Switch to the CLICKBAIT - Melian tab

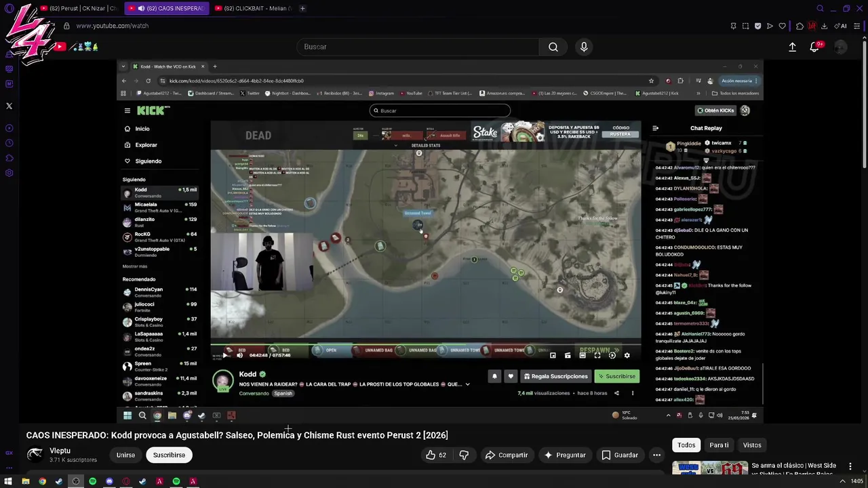[252, 8]
